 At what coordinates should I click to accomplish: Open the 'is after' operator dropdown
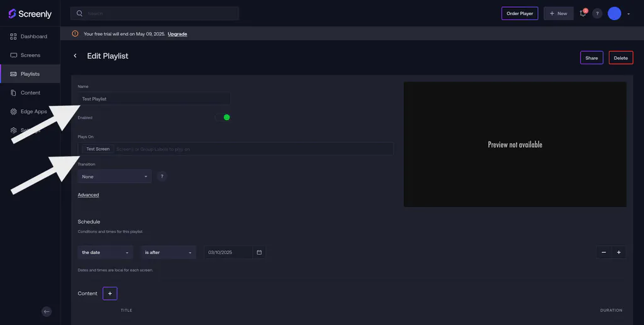(168, 252)
